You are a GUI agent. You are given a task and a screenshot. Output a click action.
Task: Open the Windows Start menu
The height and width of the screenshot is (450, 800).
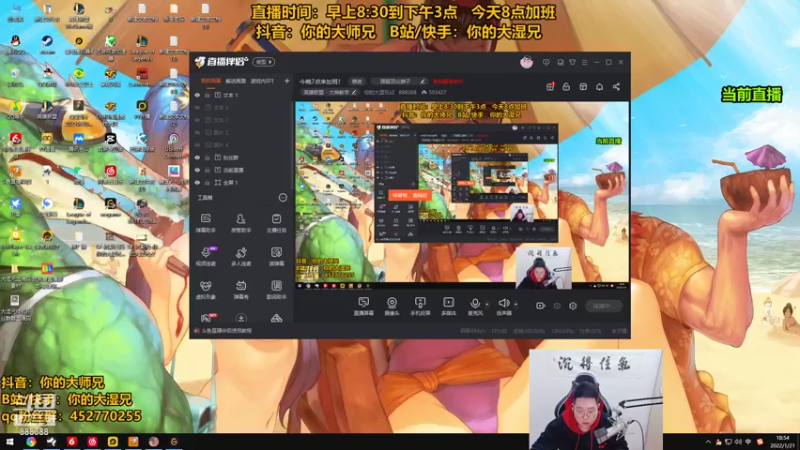[10, 442]
